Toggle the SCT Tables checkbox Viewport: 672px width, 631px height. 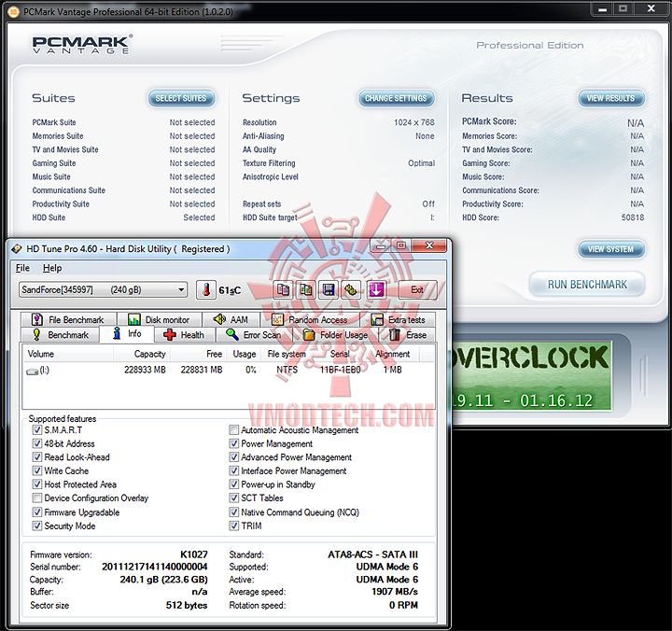pos(234,498)
